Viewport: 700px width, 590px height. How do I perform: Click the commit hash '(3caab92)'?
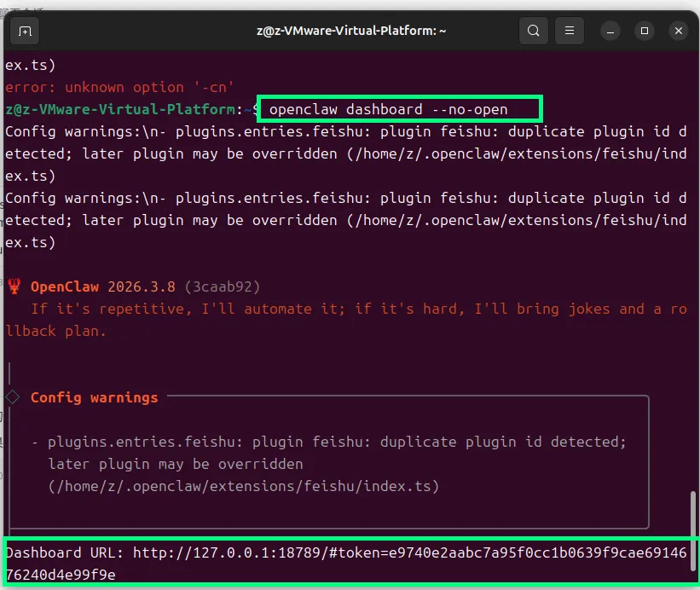click(x=222, y=286)
